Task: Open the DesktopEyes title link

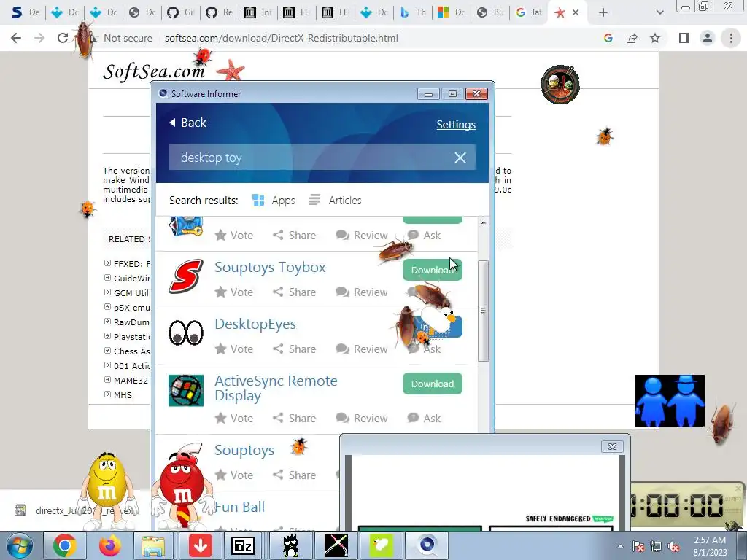Action: (x=255, y=324)
